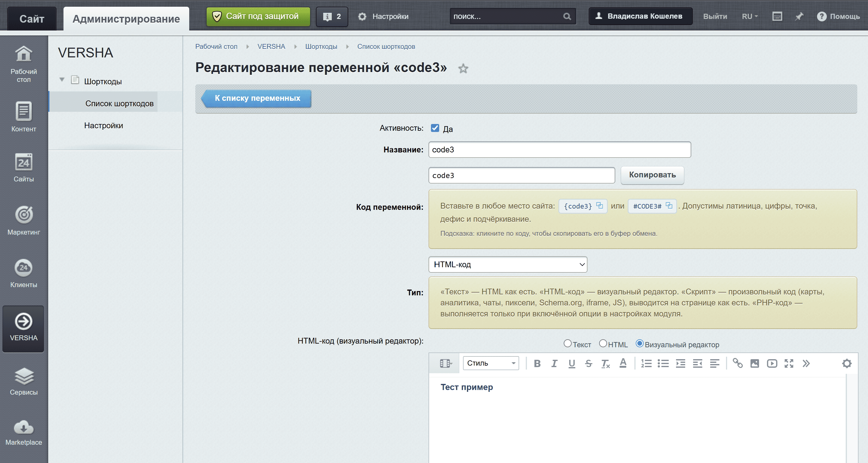Insert a link via the chain icon
Viewport: 868px width, 463px height.
(x=738, y=363)
